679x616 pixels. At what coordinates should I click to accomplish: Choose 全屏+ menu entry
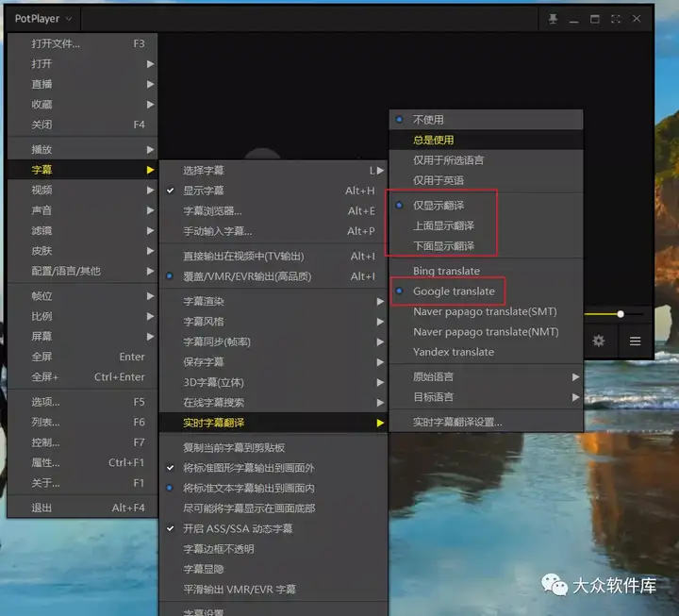coord(82,377)
